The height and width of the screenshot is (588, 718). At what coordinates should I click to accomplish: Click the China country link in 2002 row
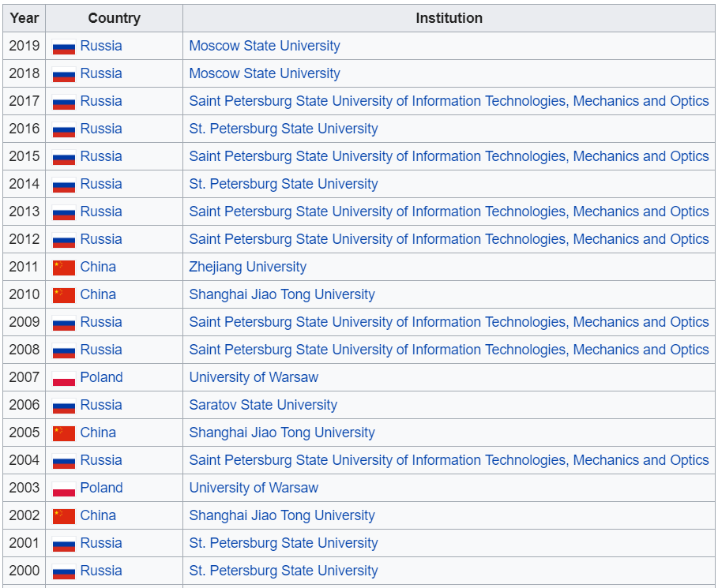pos(98,515)
